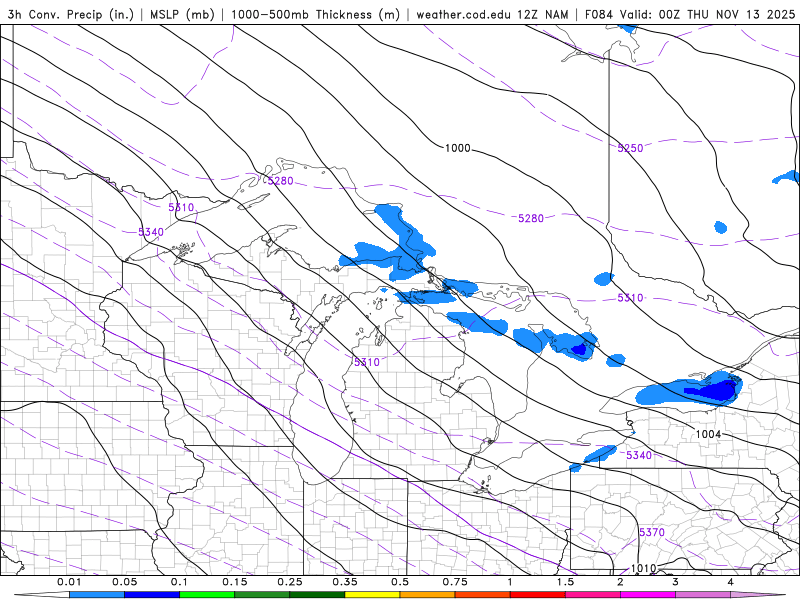Click the orange 0.5–0.75 colorbar segment
This screenshot has height=600, width=800.
coord(427,595)
